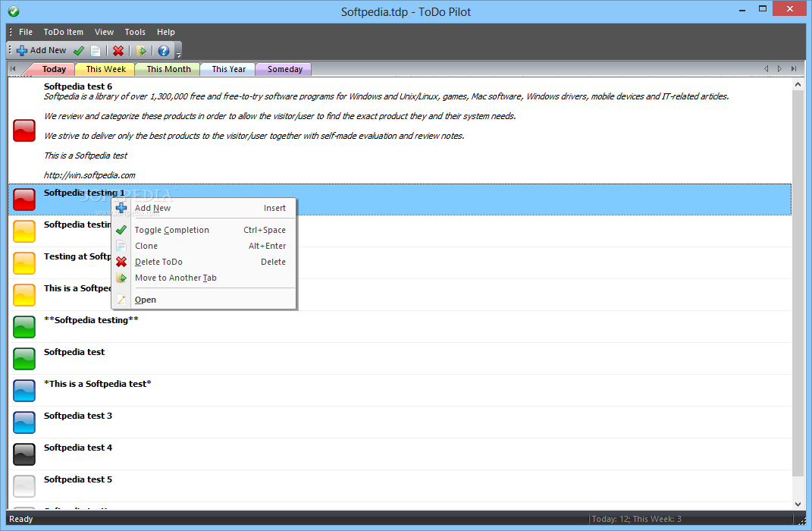The height and width of the screenshot is (531, 812).
Task: Choose Open in the context menu
Action: tap(204, 300)
